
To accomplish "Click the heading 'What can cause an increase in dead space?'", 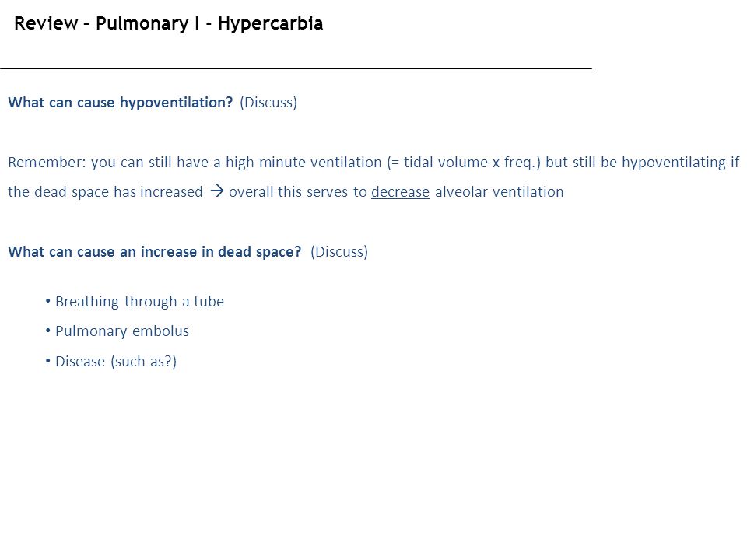I will click(155, 251).
